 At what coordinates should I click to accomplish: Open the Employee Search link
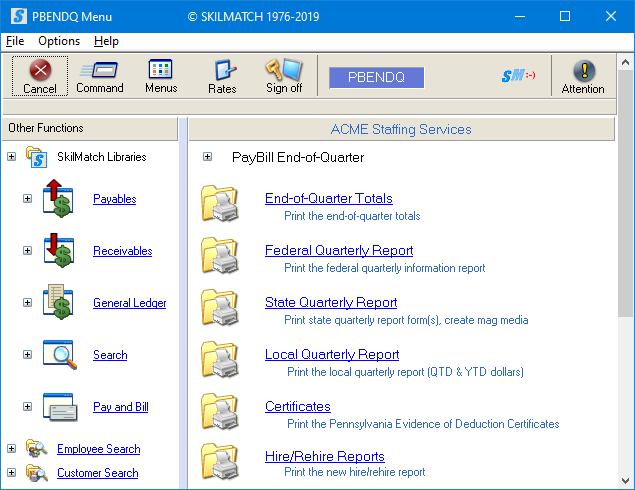click(x=98, y=449)
